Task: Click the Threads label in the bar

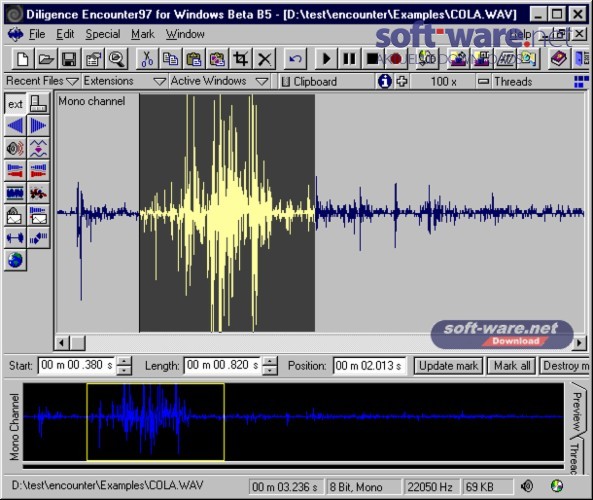Action: click(513, 82)
